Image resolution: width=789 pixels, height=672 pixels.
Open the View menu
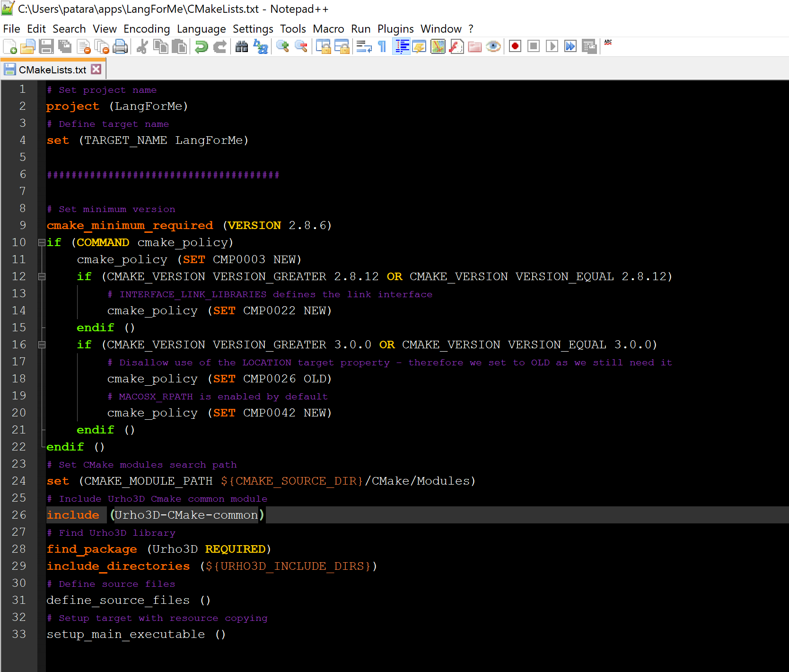pyautogui.click(x=105, y=29)
